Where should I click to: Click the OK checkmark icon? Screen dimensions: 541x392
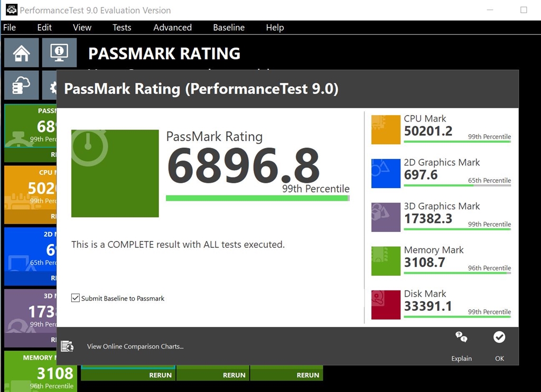tap(499, 337)
